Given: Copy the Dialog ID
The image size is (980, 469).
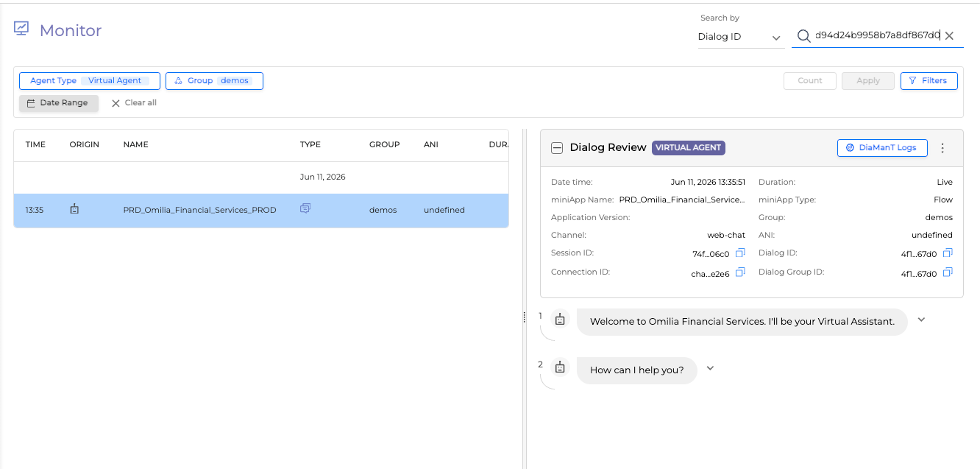Looking at the screenshot, I should click(x=948, y=253).
